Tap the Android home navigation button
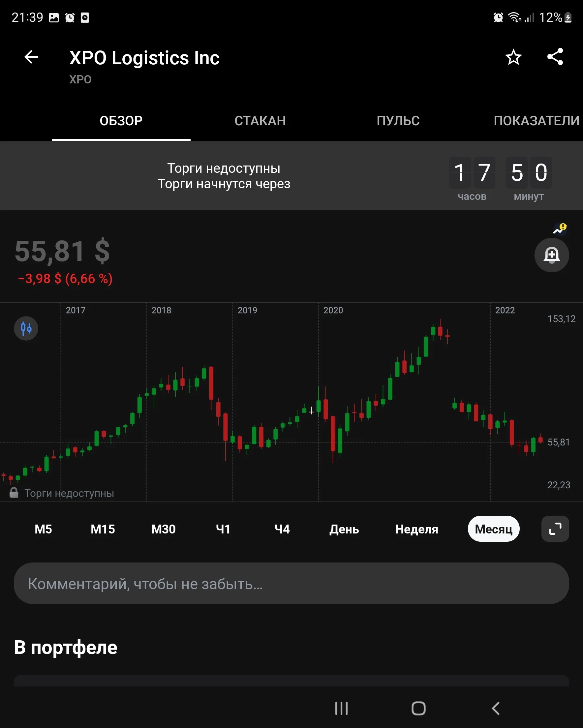Image resolution: width=583 pixels, height=728 pixels. point(418,708)
